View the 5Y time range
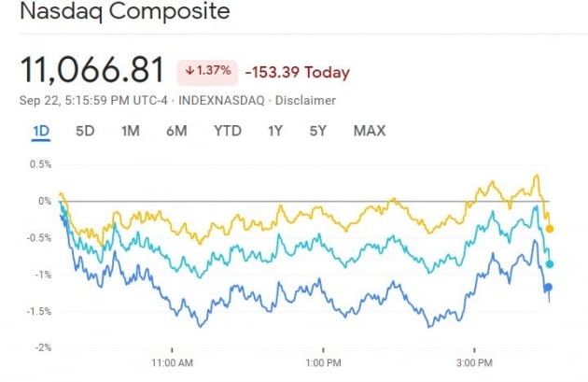 [319, 131]
